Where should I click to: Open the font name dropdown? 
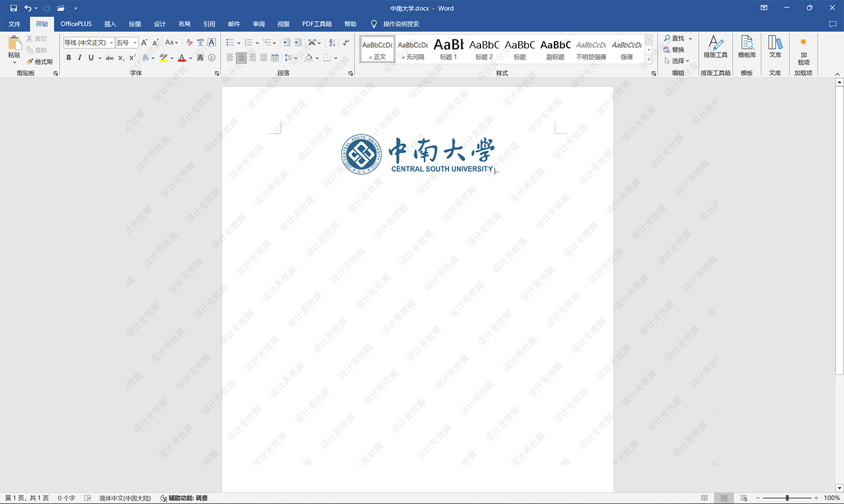[x=111, y=43]
